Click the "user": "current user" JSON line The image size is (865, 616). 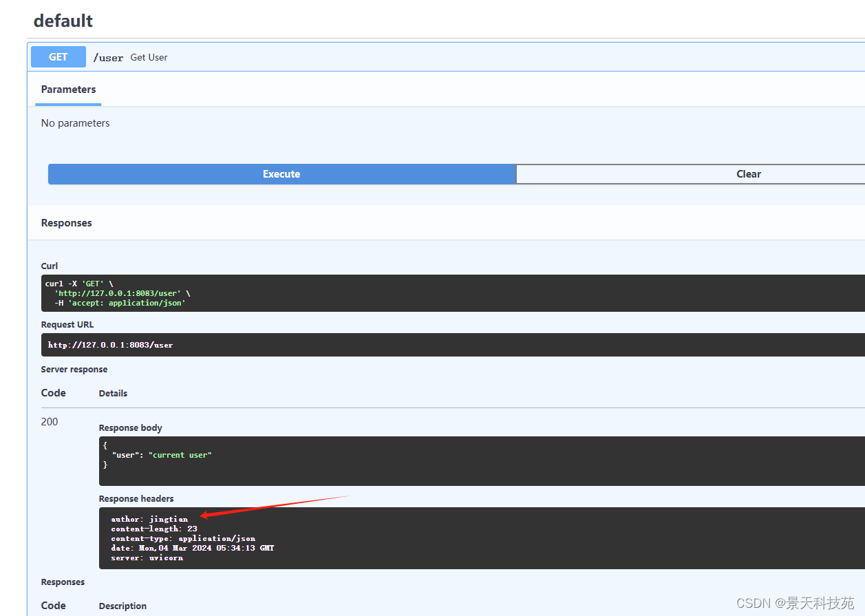click(x=162, y=455)
